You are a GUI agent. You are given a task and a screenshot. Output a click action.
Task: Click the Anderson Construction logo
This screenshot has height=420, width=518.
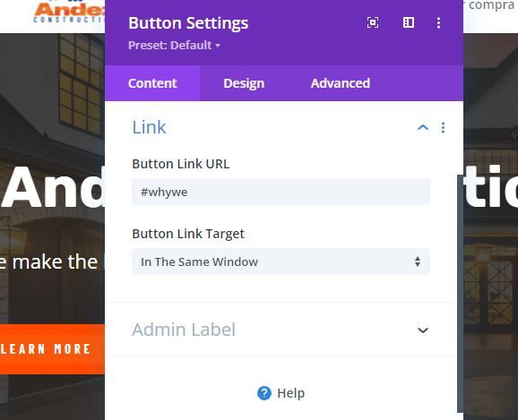tap(69, 13)
